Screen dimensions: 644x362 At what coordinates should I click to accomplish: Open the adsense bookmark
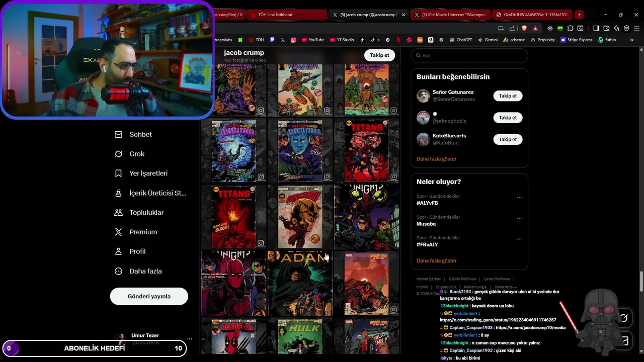pos(514,40)
